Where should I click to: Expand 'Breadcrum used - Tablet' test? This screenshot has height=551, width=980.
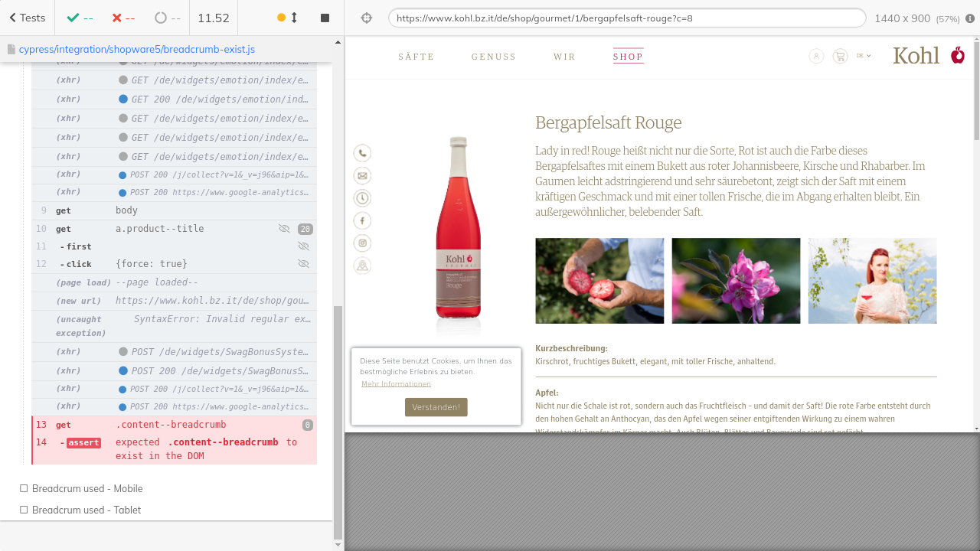click(87, 510)
